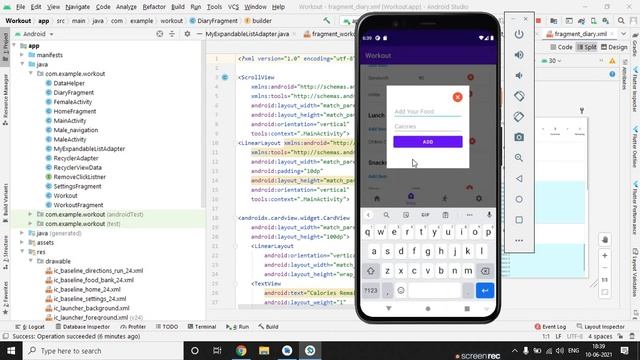Viewport: 640px width, 360px height.
Task: Lower volume with emulator volume down icon
Action: point(519,76)
